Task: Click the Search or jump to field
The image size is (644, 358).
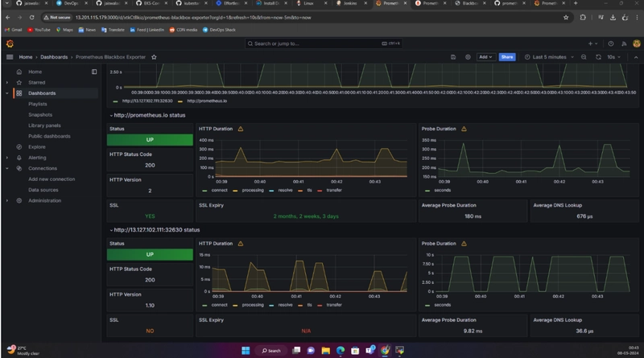Action: 324,43
